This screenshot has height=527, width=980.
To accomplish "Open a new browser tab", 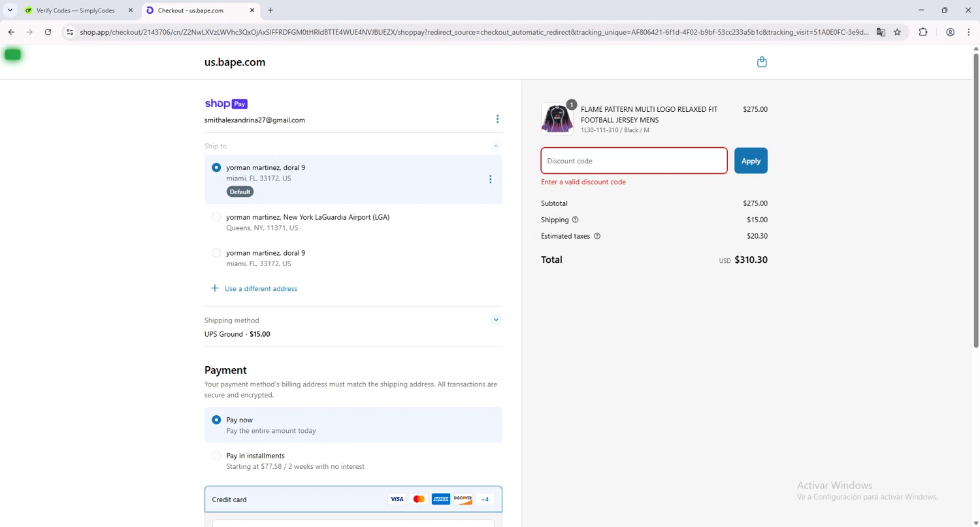I will coord(270,10).
